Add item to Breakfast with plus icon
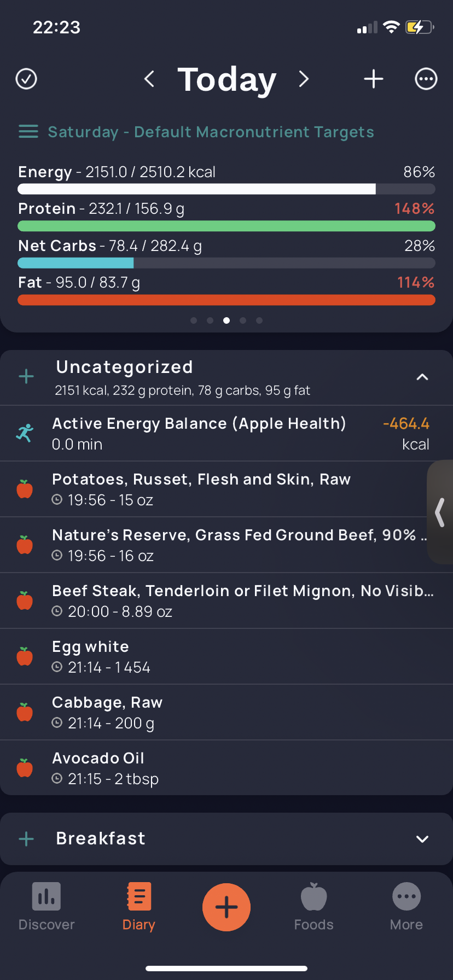Viewport: 453px width, 980px height. point(26,839)
